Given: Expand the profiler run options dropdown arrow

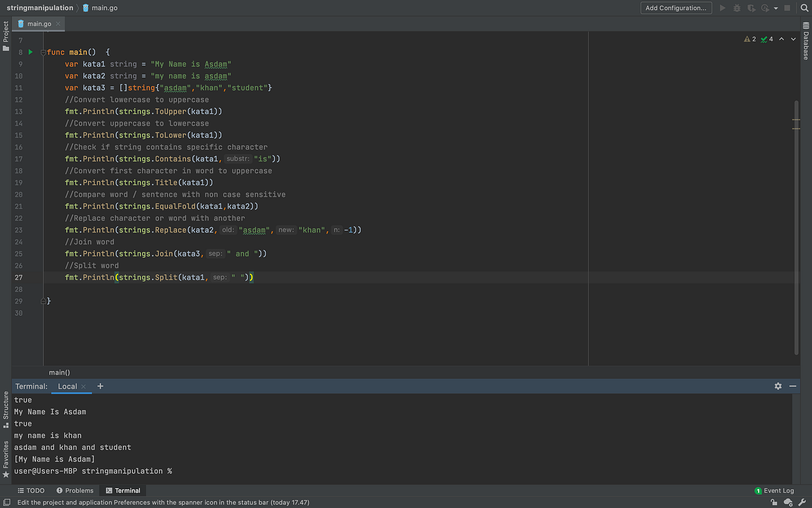Looking at the screenshot, I should click(x=776, y=8).
